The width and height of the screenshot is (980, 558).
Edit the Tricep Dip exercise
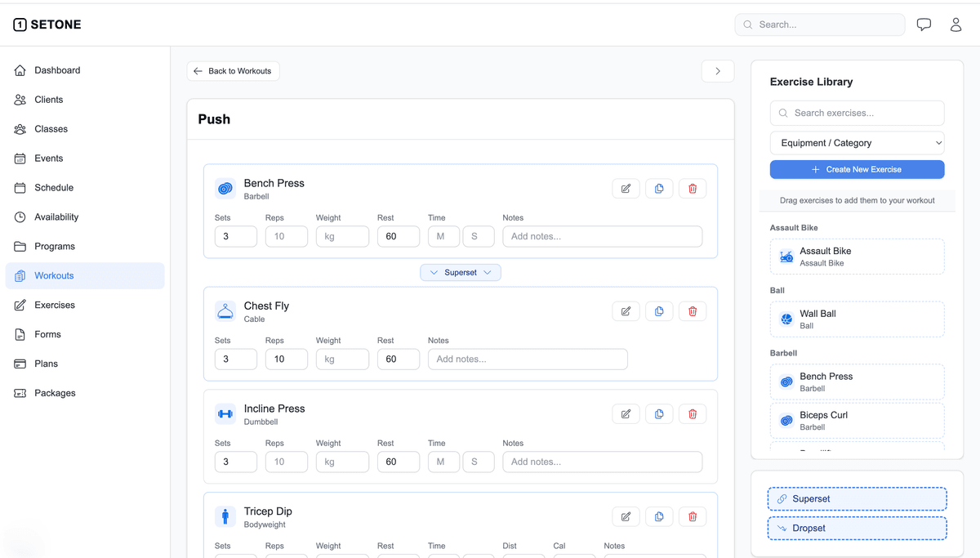(x=626, y=516)
